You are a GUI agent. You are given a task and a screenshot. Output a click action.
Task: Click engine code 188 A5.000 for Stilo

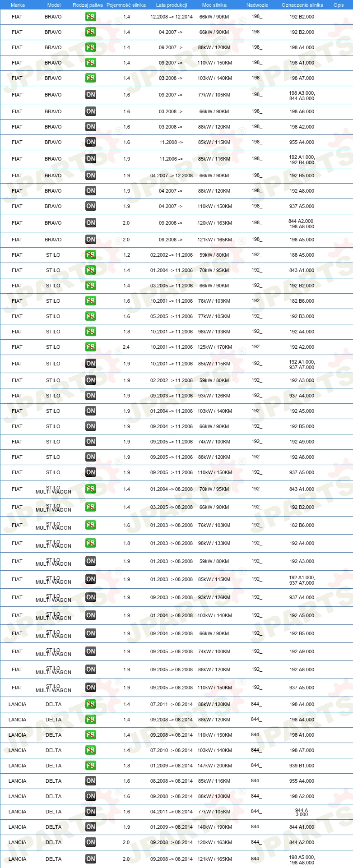point(302,255)
